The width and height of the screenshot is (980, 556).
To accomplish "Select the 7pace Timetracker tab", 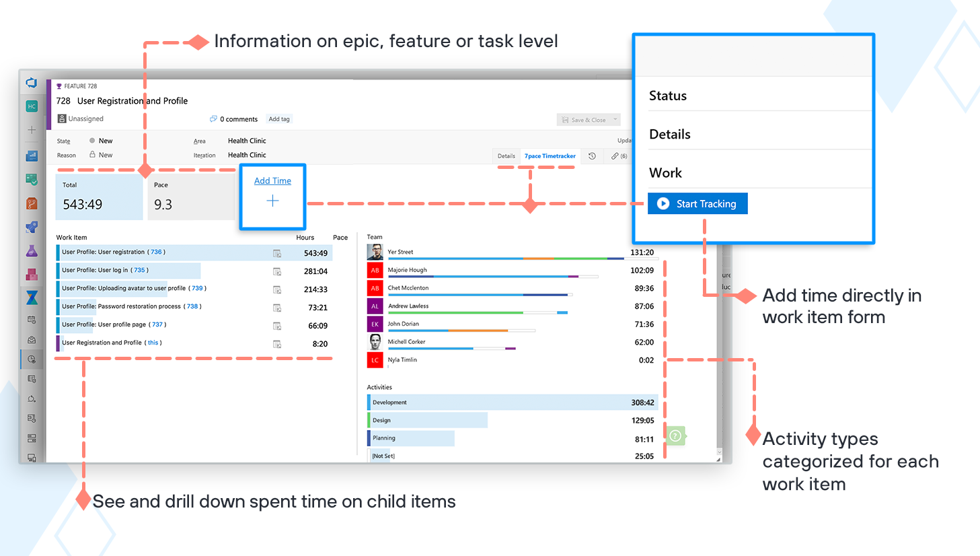I will pos(550,155).
